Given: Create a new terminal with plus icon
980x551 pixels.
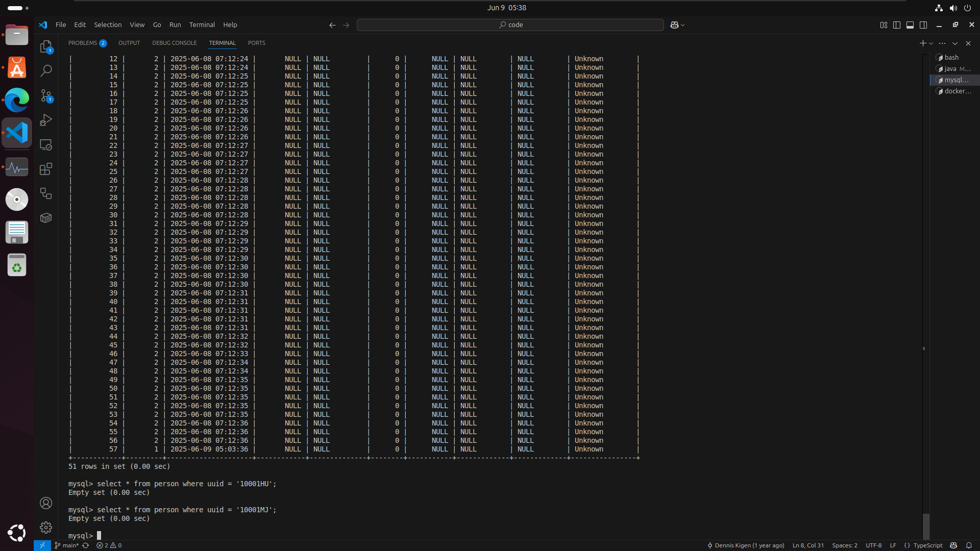Looking at the screenshot, I should click(922, 43).
